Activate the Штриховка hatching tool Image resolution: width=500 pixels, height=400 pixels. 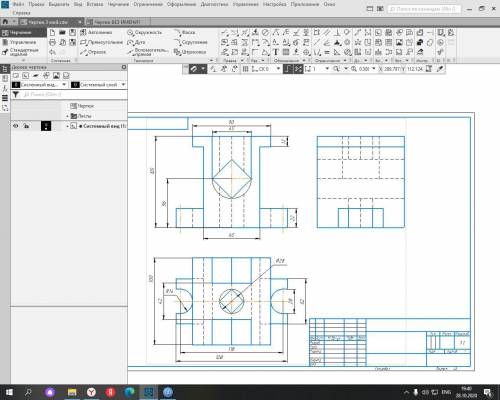(x=190, y=52)
